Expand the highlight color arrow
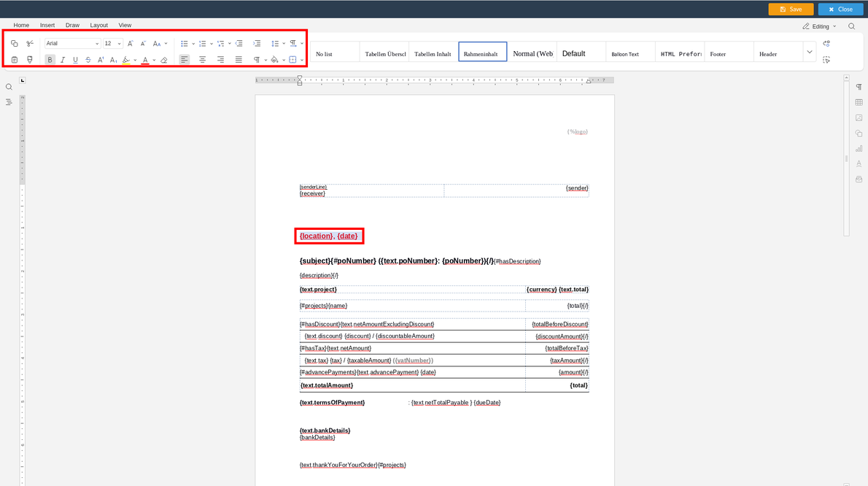Viewport: 868px width, 486px height. click(x=135, y=60)
